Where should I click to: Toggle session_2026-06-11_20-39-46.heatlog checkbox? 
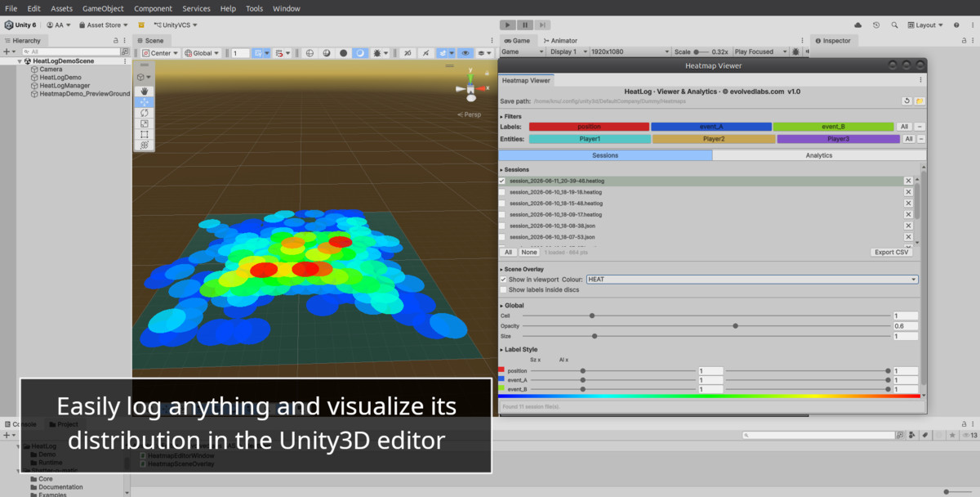coord(502,181)
